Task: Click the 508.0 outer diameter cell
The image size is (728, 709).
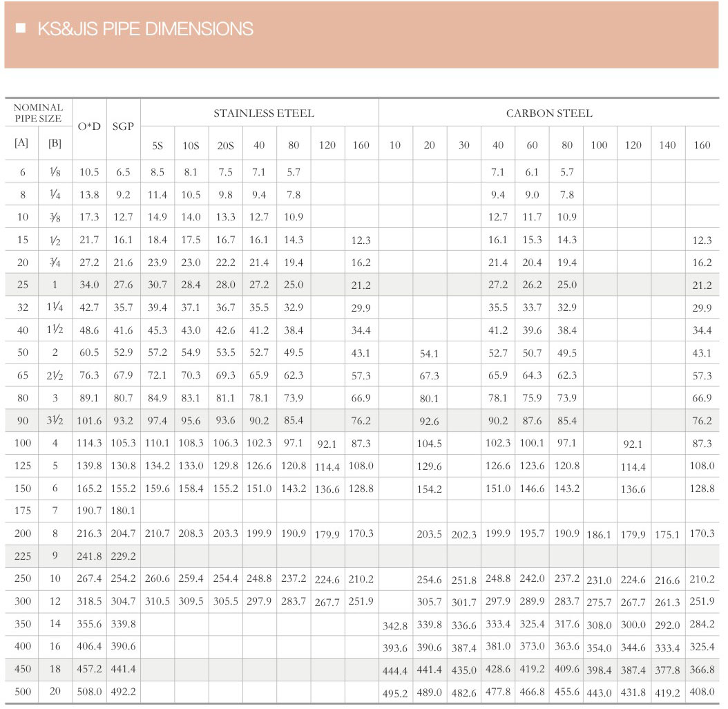Action: pos(89,691)
